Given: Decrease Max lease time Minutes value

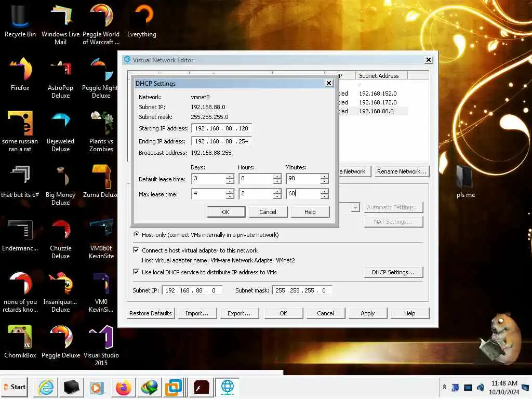Looking at the screenshot, I should [324, 196].
